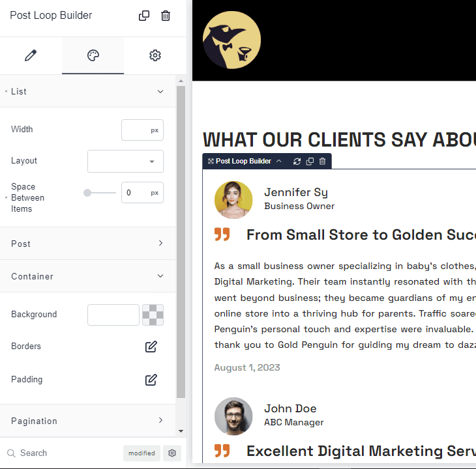This screenshot has height=469, width=476.
Task: Switch to the gear Advanced settings tab
Action: tap(155, 55)
